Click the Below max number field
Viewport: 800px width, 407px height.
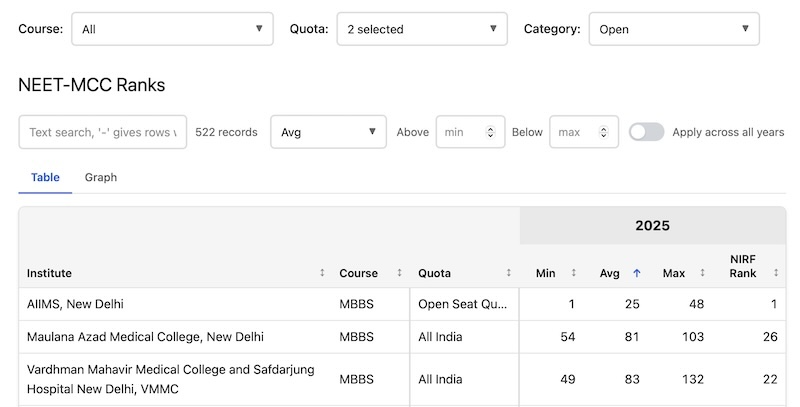[x=584, y=132]
